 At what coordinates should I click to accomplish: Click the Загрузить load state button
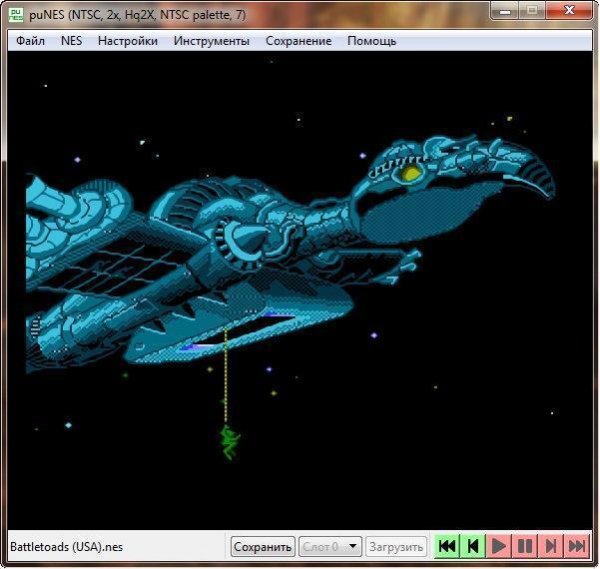pyautogui.click(x=396, y=547)
